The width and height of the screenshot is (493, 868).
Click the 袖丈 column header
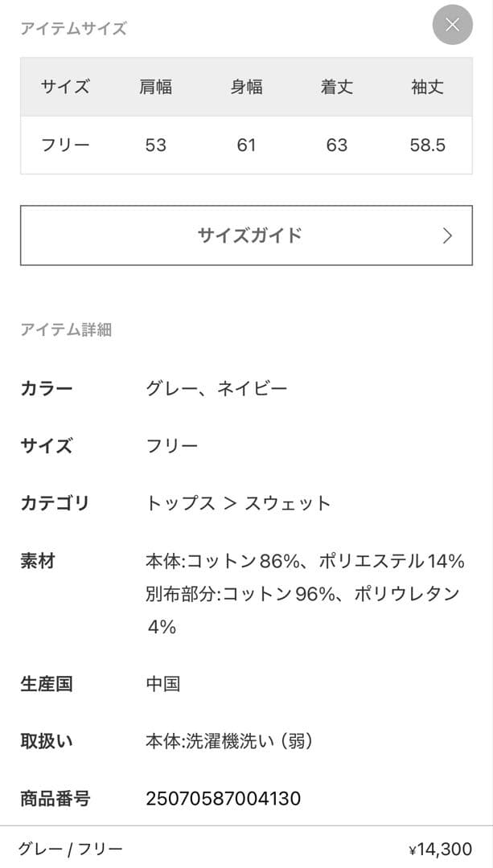(x=426, y=88)
